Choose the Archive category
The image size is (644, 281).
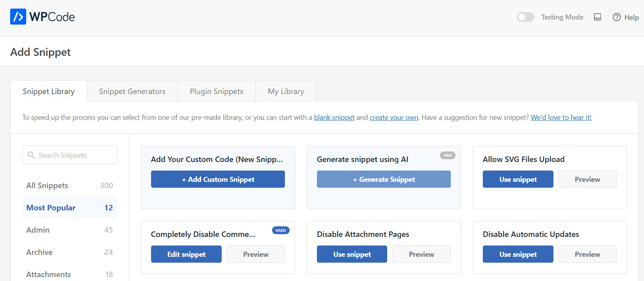tap(69, 252)
